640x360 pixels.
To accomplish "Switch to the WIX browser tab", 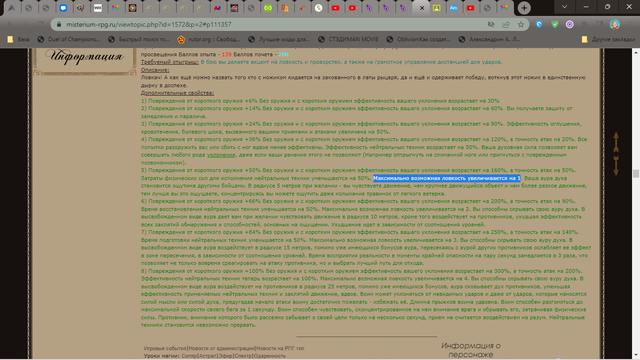I will [98, 8].
